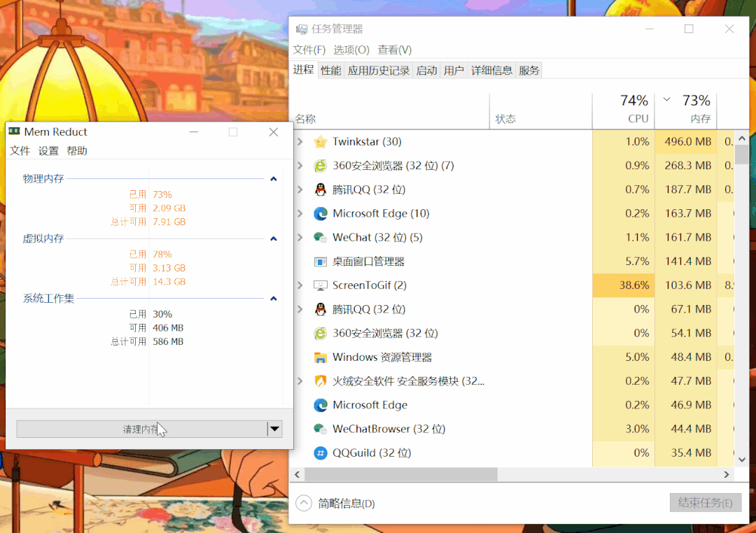Open the 清理内存 dropdown arrow

pyautogui.click(x=274, y=429)
